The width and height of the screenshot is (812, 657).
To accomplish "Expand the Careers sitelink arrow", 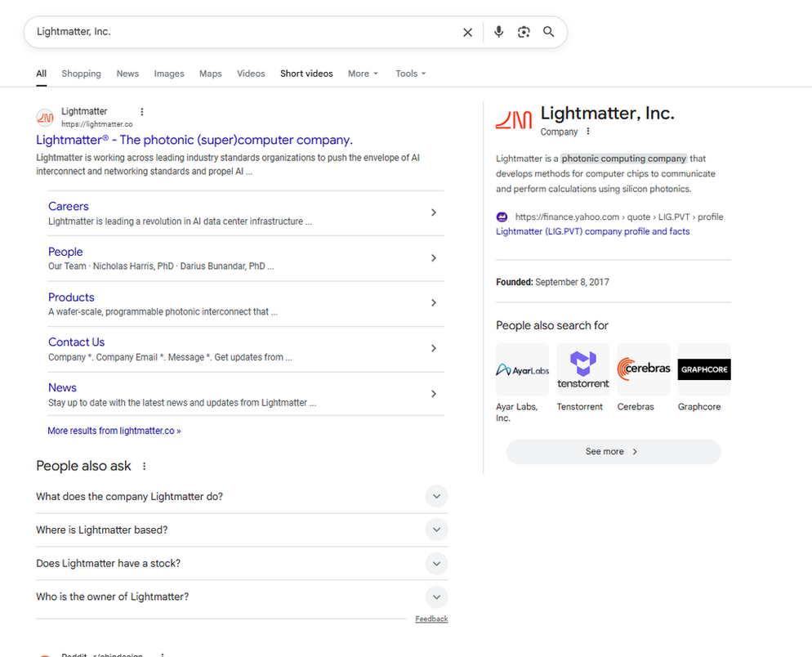I will [434, 212].
